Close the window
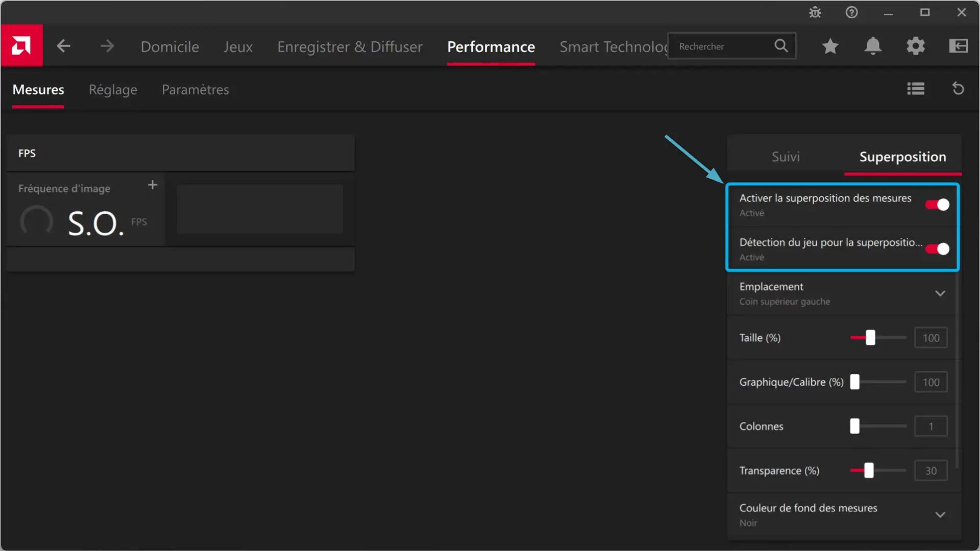 point(962,12)
